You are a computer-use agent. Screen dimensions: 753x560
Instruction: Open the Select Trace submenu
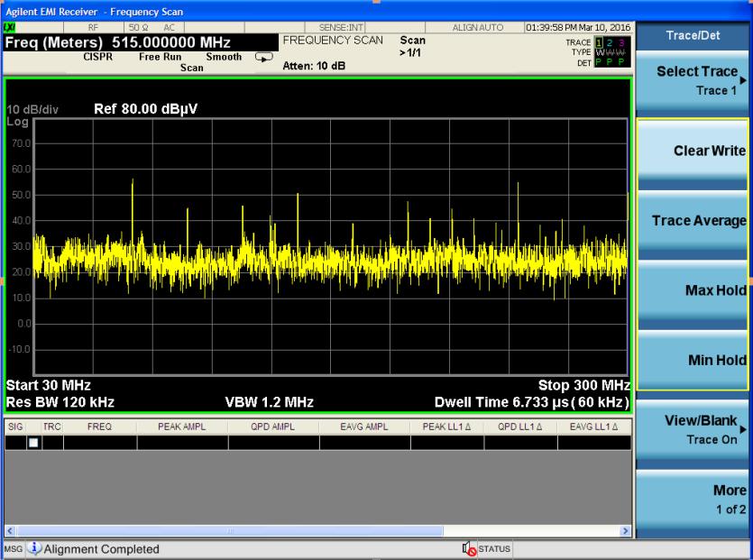tap(694, 81)
